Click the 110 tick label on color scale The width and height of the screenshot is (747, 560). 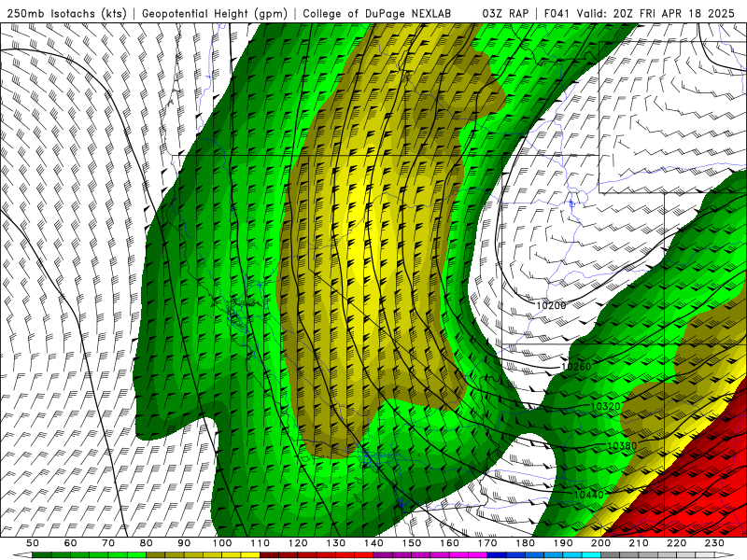[260, 543]
